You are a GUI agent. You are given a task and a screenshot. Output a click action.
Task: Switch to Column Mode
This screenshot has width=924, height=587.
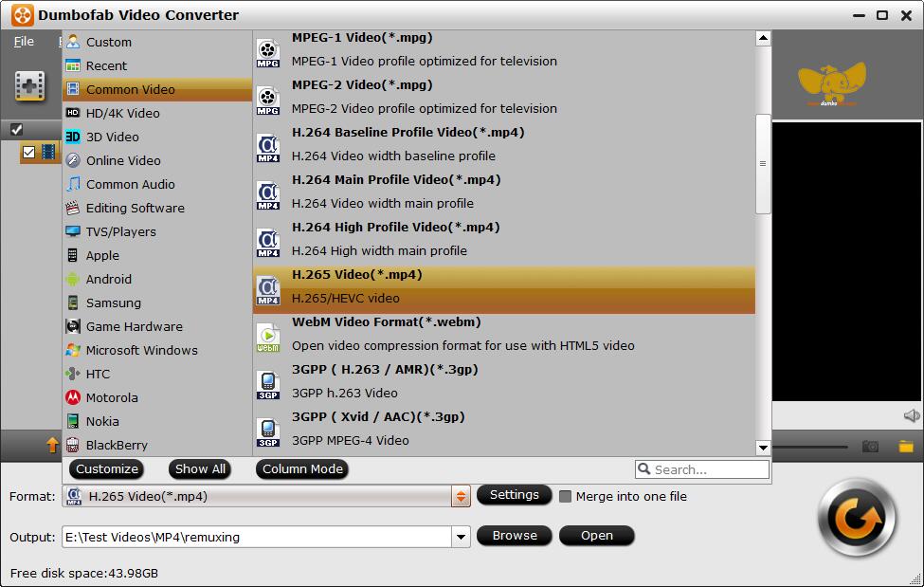tap(302, 469)
